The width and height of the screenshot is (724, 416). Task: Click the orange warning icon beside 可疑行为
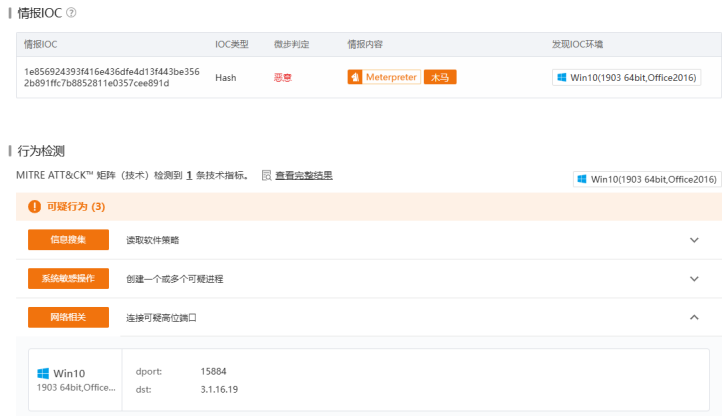click(35, 207)
